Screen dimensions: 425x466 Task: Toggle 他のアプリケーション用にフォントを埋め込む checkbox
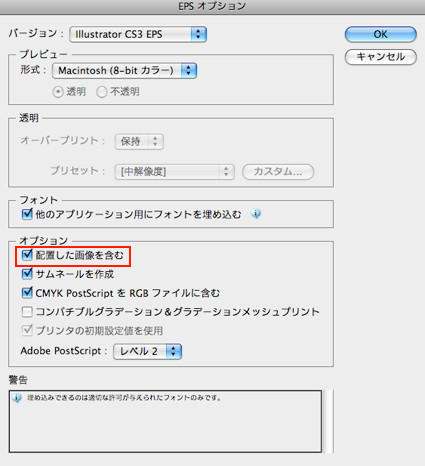pos(27,214)
